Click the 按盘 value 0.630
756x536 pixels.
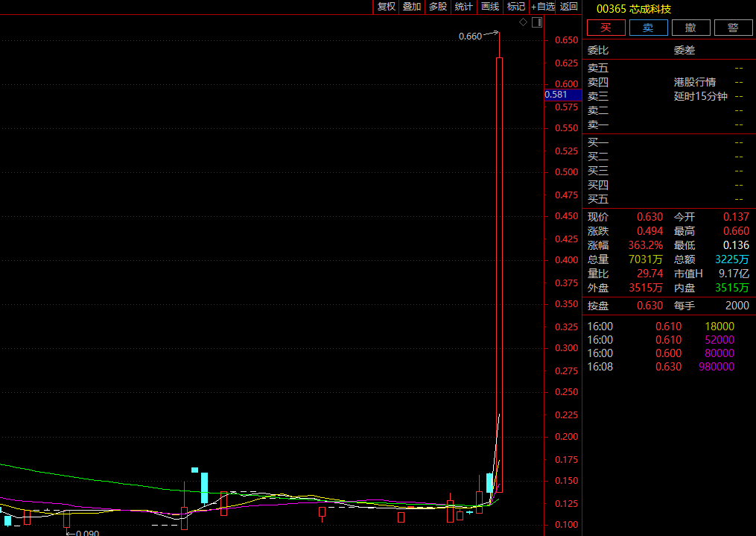tap(650, 306)
